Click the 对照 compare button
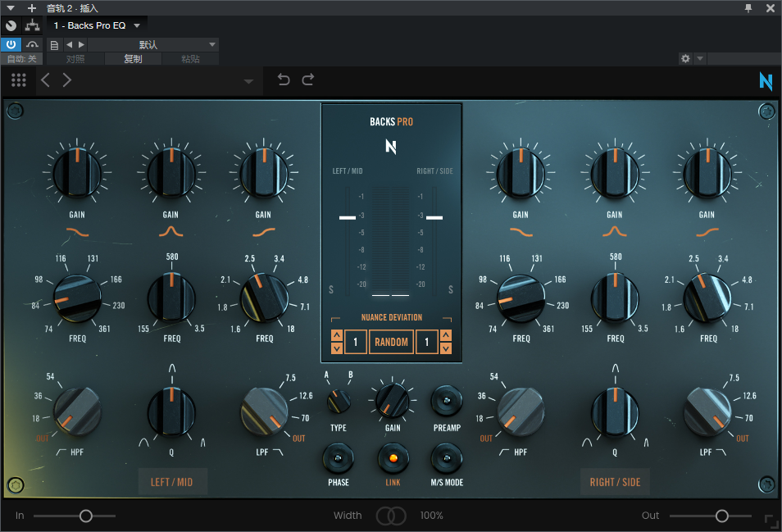 [75, 59]
